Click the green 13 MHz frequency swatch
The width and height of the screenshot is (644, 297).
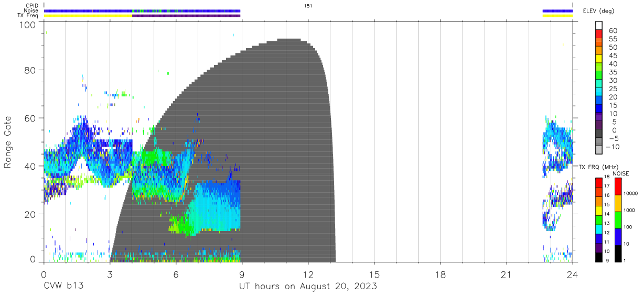pyautogui.click(x=599, y=220)
